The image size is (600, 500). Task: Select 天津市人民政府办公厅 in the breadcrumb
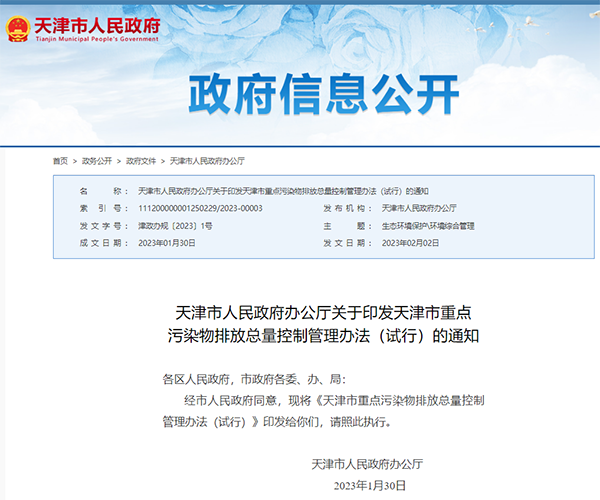click(207, 160)
